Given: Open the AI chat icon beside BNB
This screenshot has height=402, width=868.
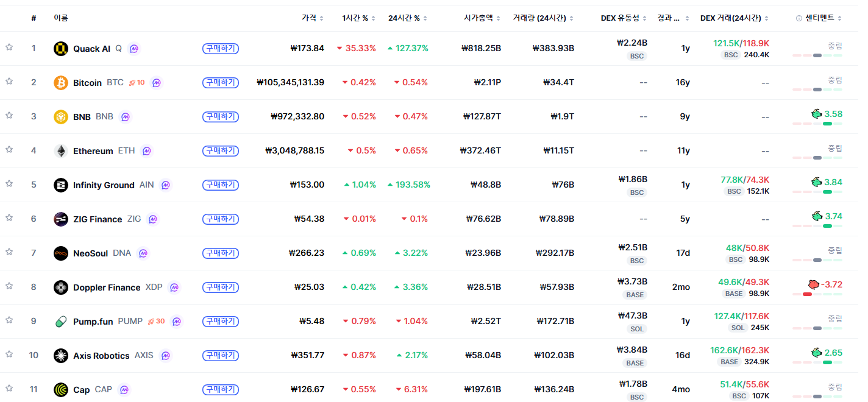Looking at the screenshot, I should click(x=125, y=117).
